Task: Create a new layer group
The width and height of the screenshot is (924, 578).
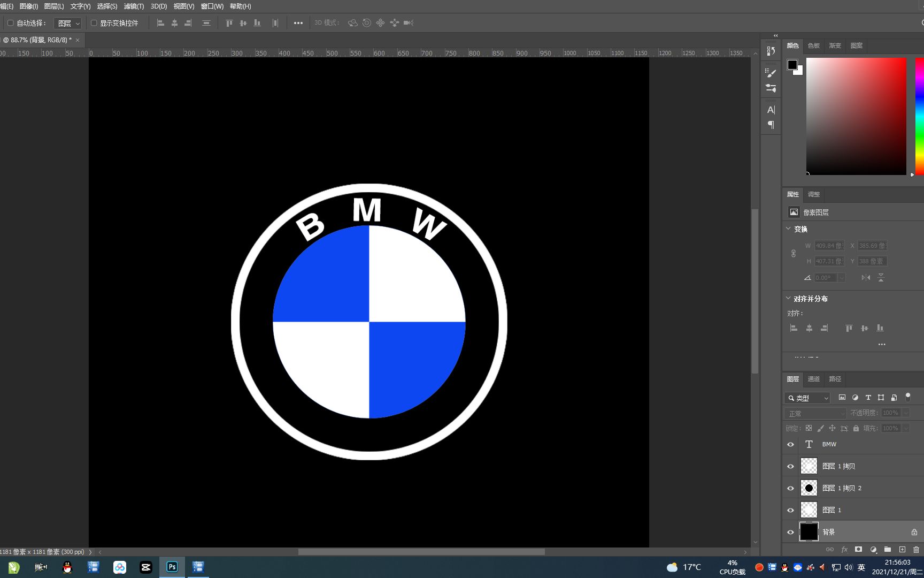Action: (888, 549)
